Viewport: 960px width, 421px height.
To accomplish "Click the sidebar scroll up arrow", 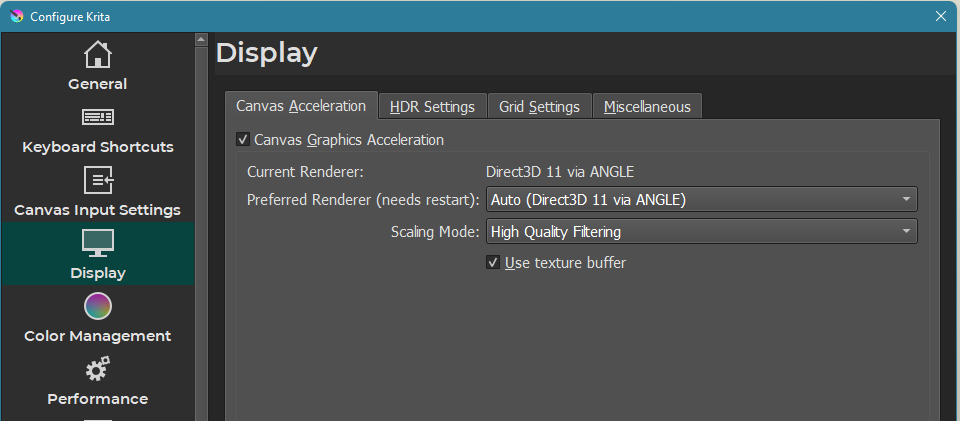I will 201,40.
